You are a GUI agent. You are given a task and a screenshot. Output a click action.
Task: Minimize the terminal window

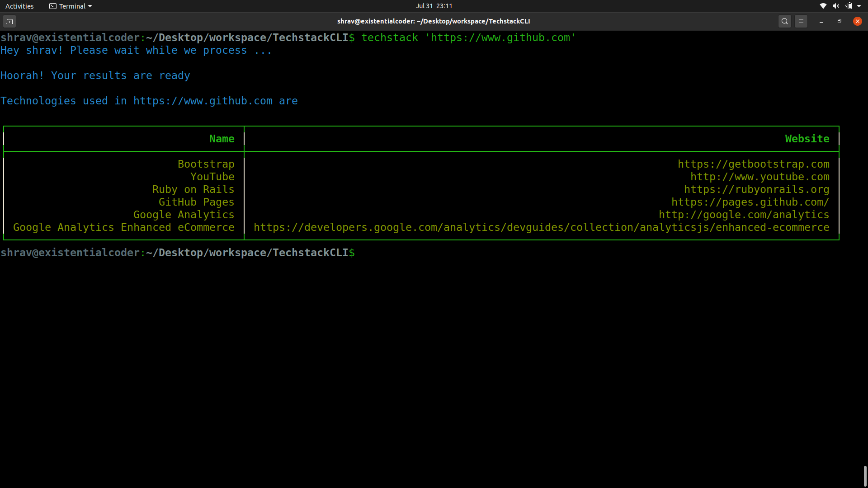point(821,21)
